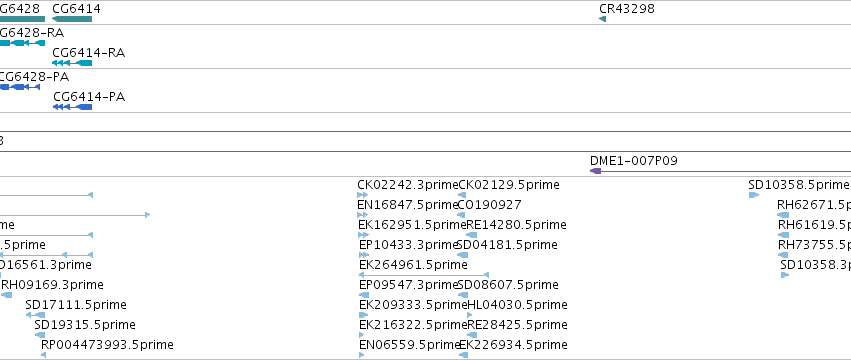
Task: Click the RP004473993.5prime label
Action: (107, 345)
